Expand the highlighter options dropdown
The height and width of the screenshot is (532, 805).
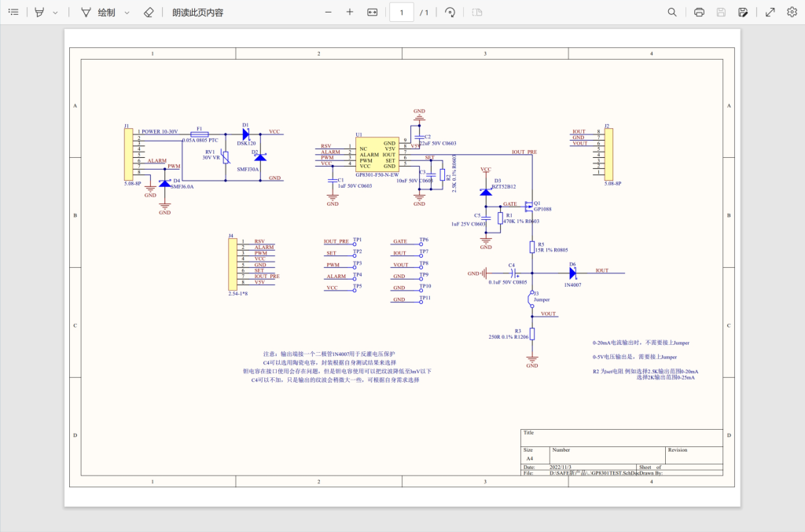click(x=55, y=13)
